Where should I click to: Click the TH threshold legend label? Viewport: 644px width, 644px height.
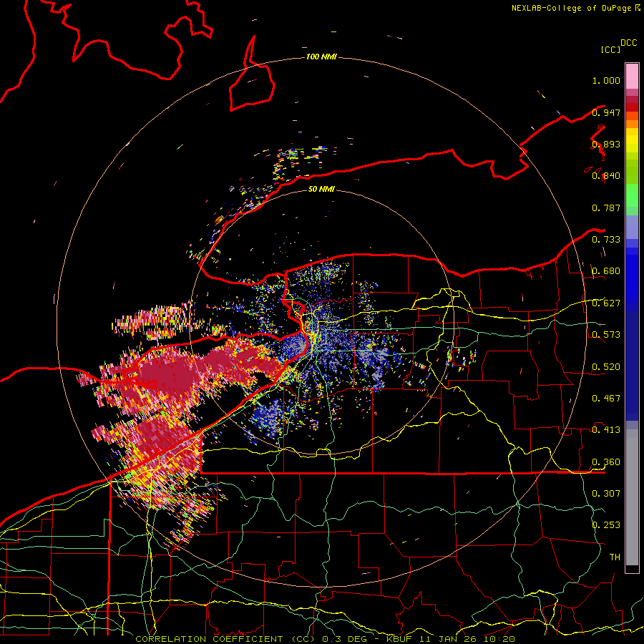pyautogui.click(x=615, y=557)
